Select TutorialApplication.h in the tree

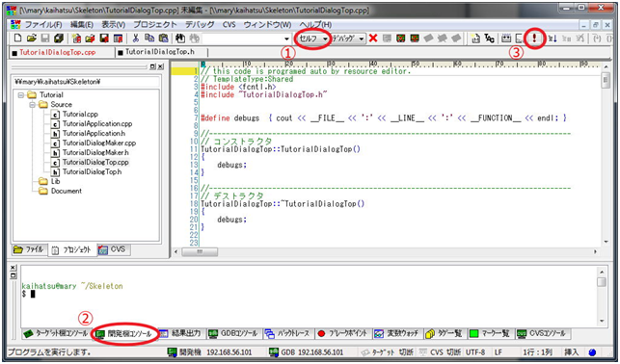(x=94, y=134)
